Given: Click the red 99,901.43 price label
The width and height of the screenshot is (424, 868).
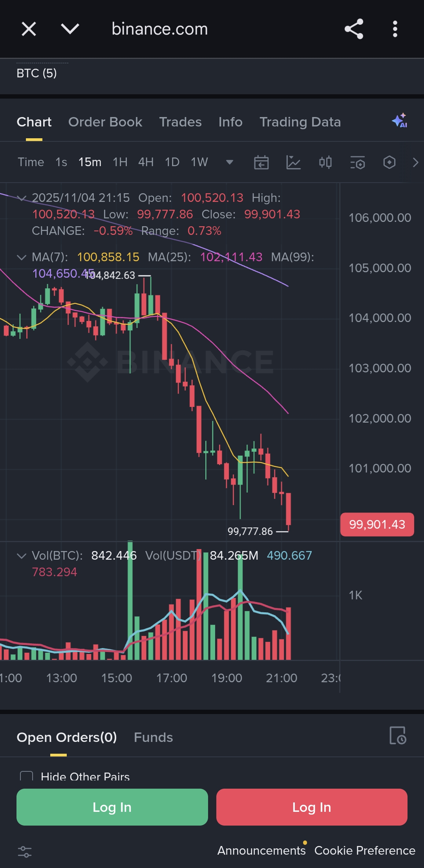Looking at the screenshot, I should [x=377, y=524].
